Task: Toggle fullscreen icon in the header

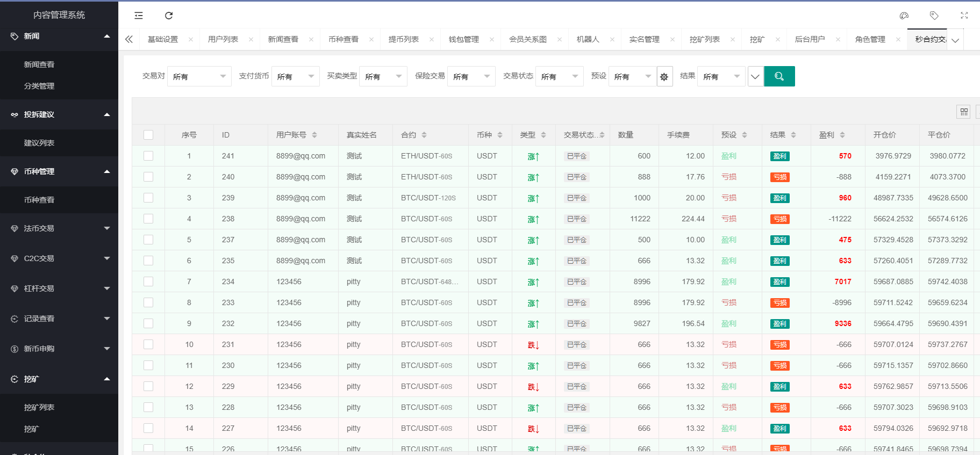Action: 964,16
